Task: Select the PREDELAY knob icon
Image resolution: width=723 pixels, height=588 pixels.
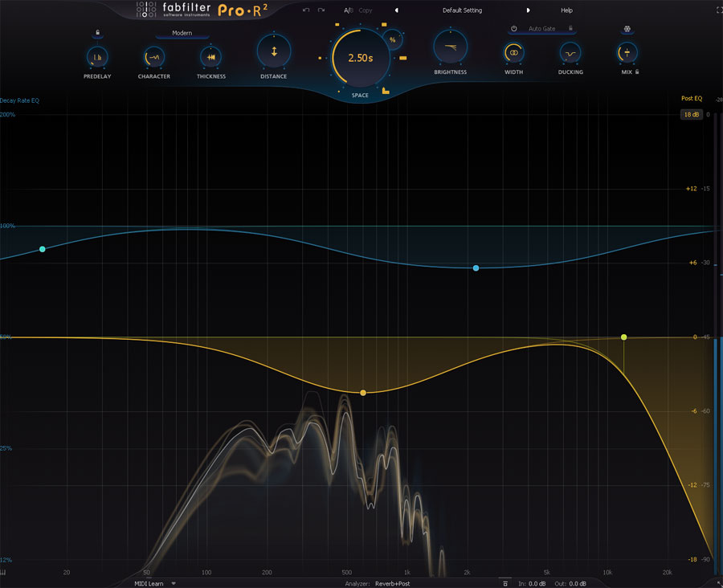Action: click(97, 56)
